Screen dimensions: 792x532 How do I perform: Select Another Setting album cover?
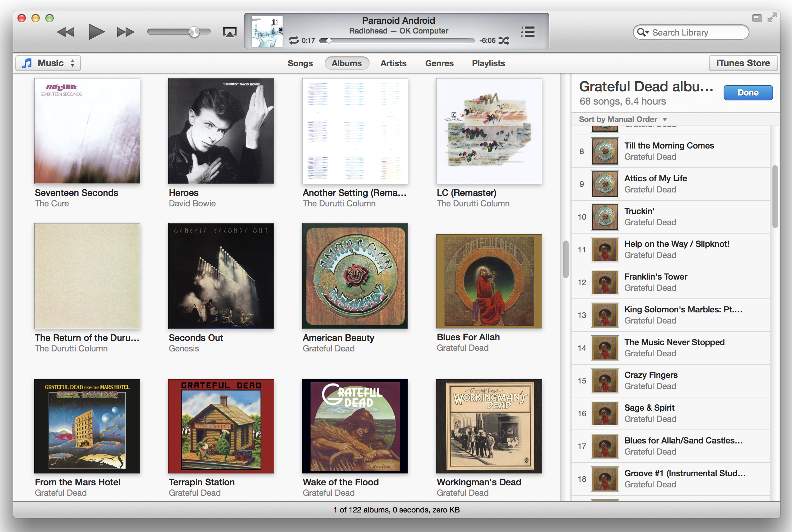(355, 131)
